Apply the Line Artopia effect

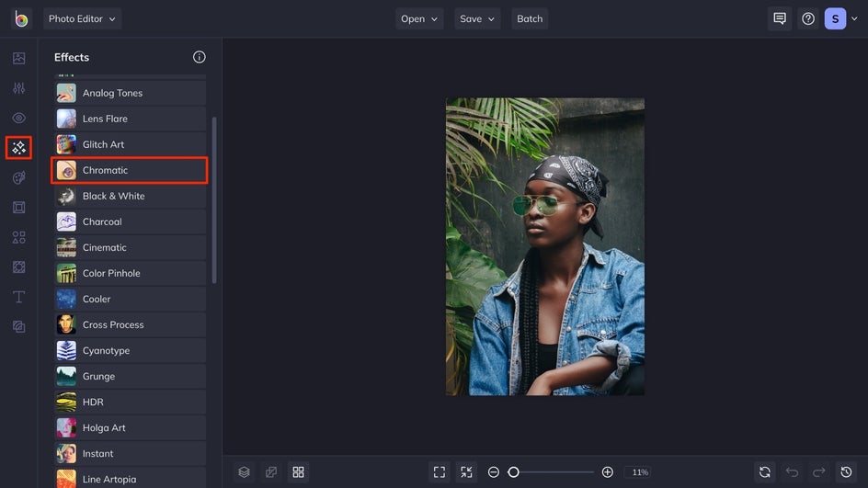coord(130,478)
